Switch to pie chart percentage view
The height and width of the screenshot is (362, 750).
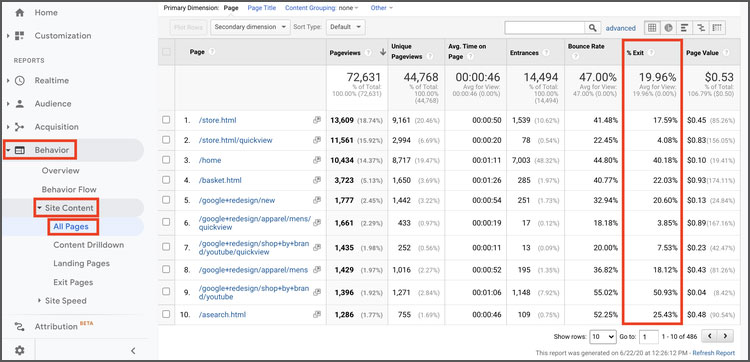point(668,28)
